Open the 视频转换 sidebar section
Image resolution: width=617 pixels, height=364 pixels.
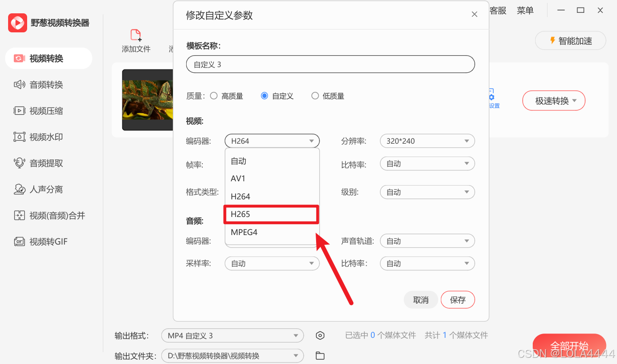point(49,59)
